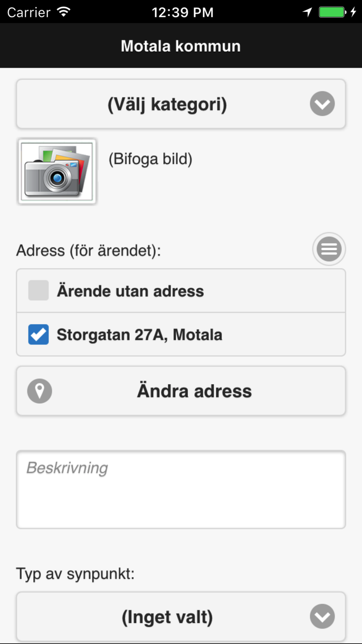Select the Ärende utan adress row label

[x=130, y=291]
